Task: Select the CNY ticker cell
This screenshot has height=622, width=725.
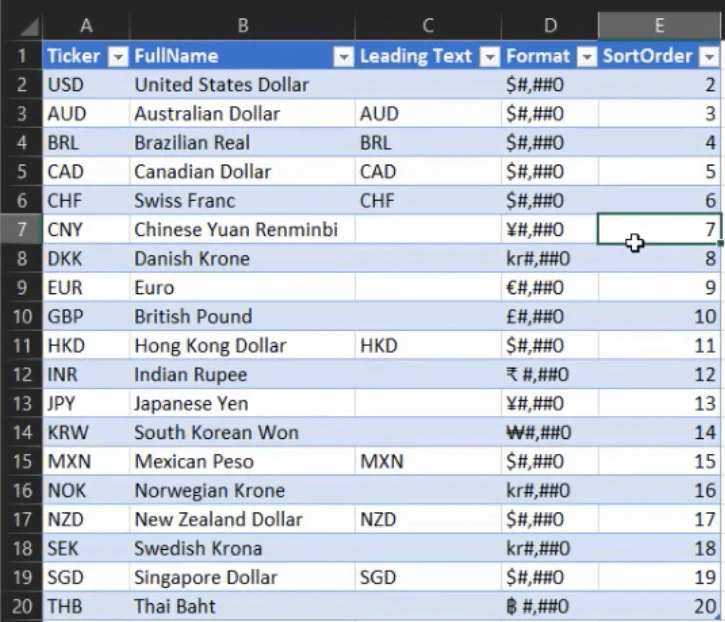Action: click(86, 229)
